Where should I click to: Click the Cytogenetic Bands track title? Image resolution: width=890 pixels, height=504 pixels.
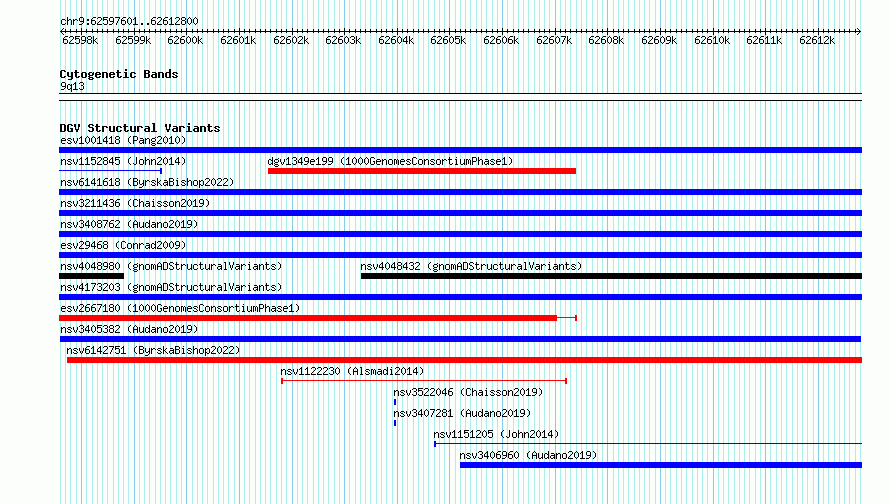(x=119, y=74)
